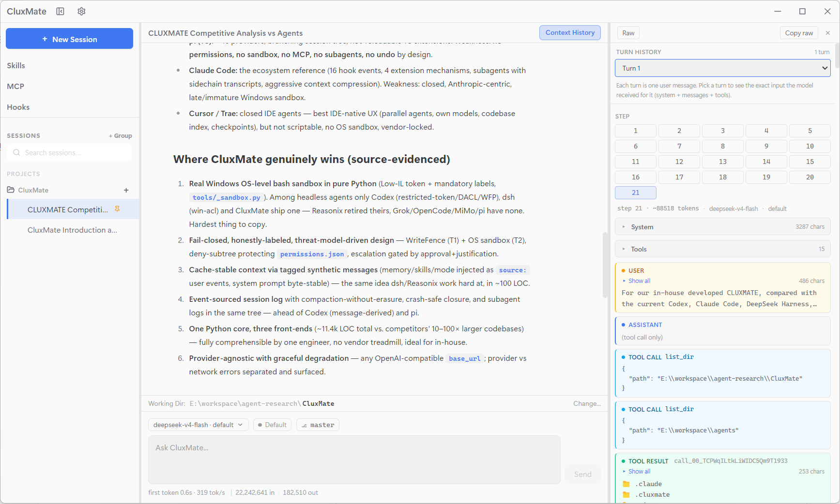Click the Context History panel scrollbar
The image size is (840, 504).
(837, 55)
